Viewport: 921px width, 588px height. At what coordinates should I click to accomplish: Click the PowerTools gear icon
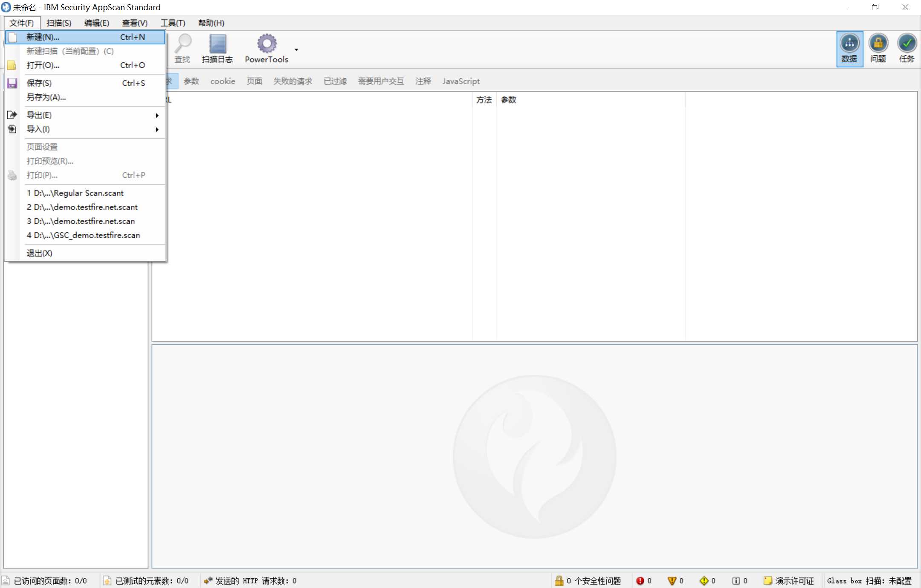click(267, 43)
